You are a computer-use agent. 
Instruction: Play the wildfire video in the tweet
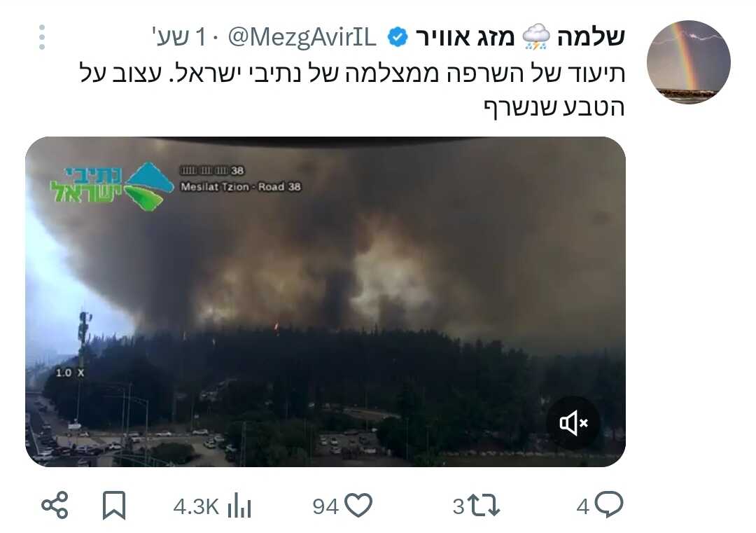point(325,302)
